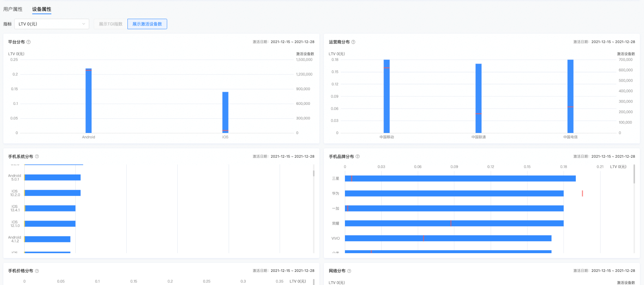Open the LTV 0(元) indicator dropdown
Image resolution: width=644 pixels, height=285 pixels.
(52, 24)
